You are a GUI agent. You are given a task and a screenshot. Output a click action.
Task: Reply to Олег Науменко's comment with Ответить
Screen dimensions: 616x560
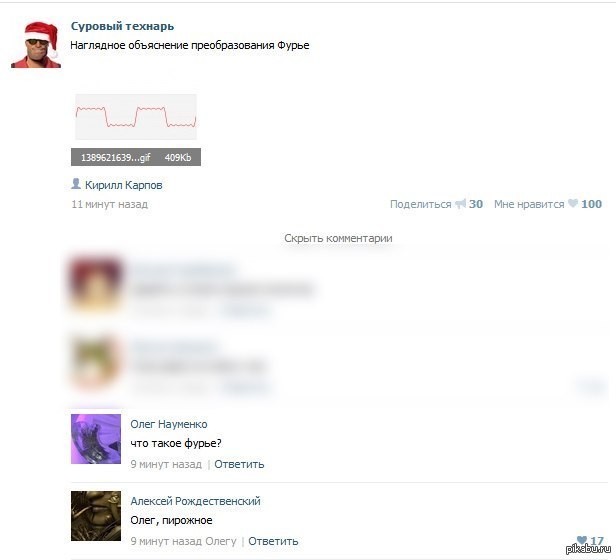pyautogui.click(x=239, y=464)
